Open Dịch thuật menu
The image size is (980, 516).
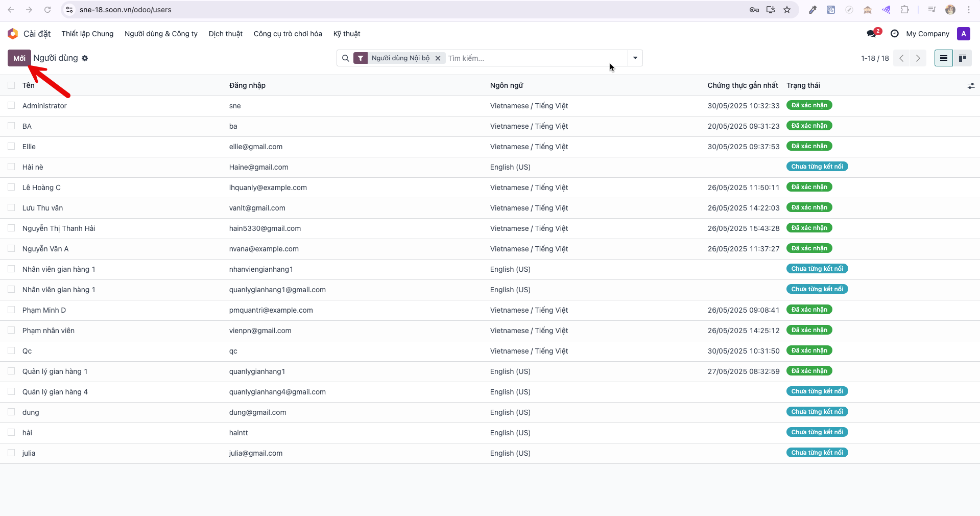[x=225, y=34]
